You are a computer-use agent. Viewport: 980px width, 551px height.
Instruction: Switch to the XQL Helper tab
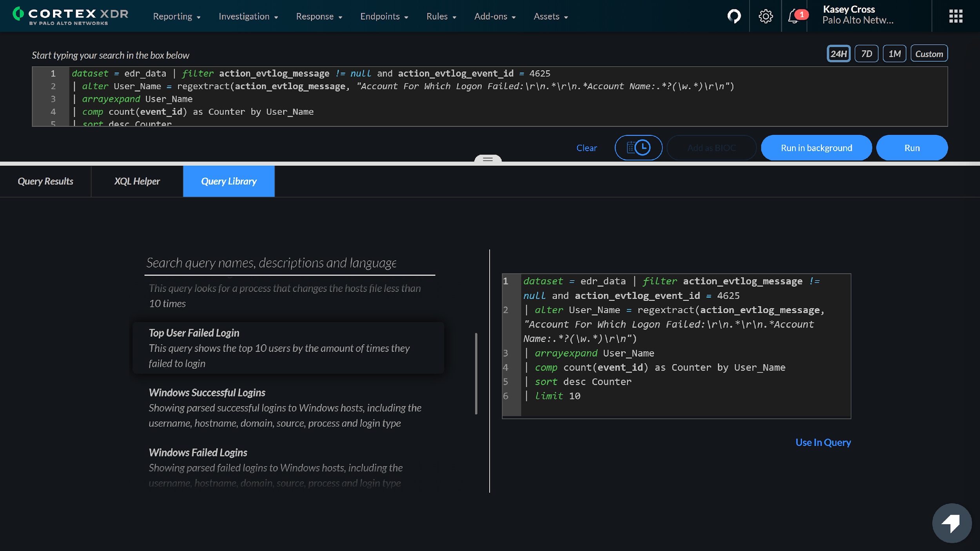click(137, 180)
